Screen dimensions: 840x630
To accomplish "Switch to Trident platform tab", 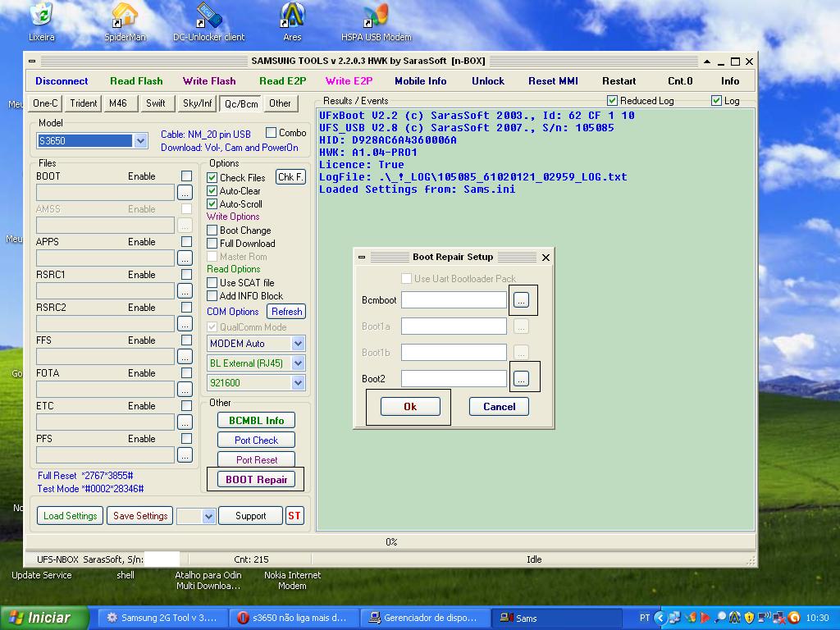I will (84, 103).
